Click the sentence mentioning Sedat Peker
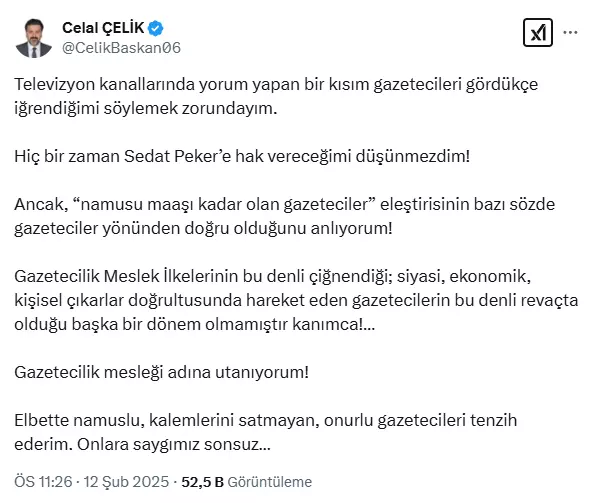The image size is (589, 503). pos(242,156)
